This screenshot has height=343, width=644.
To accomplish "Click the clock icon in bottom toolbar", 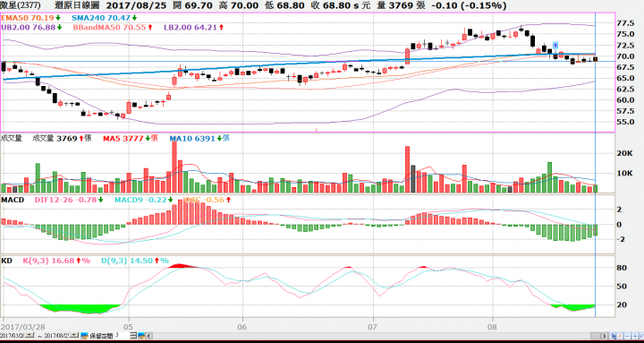I will [619, 336].
